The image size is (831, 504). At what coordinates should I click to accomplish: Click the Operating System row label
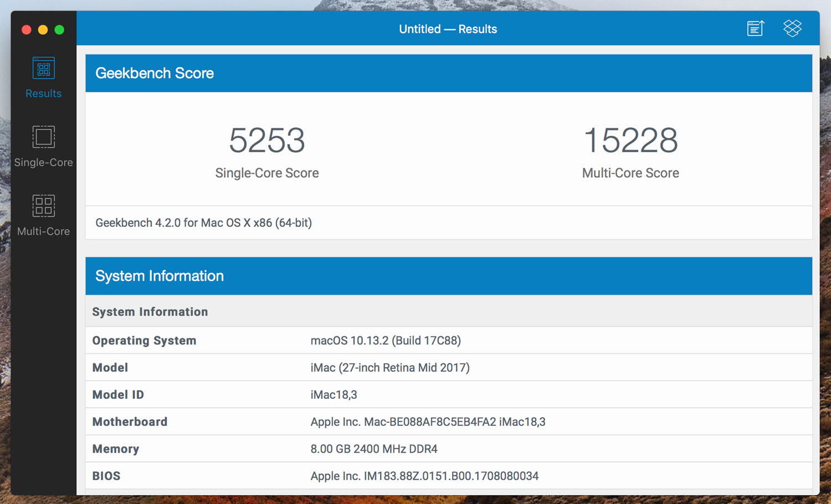point(144,341)
